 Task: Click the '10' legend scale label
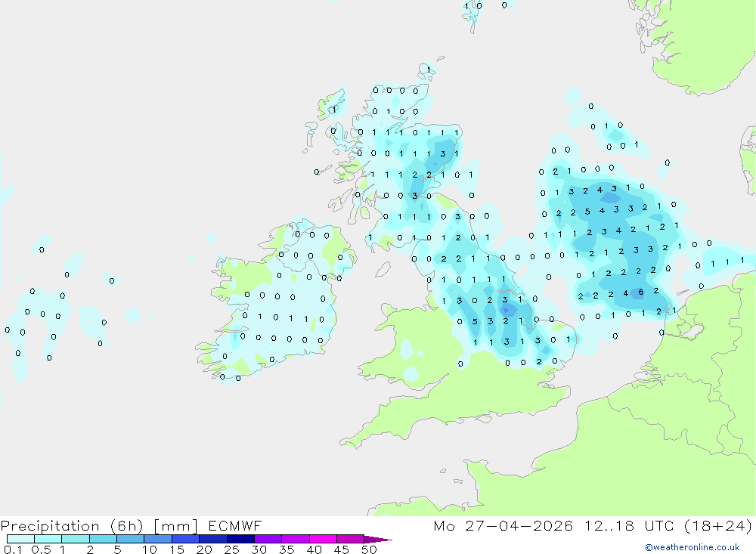coord(149,549)
